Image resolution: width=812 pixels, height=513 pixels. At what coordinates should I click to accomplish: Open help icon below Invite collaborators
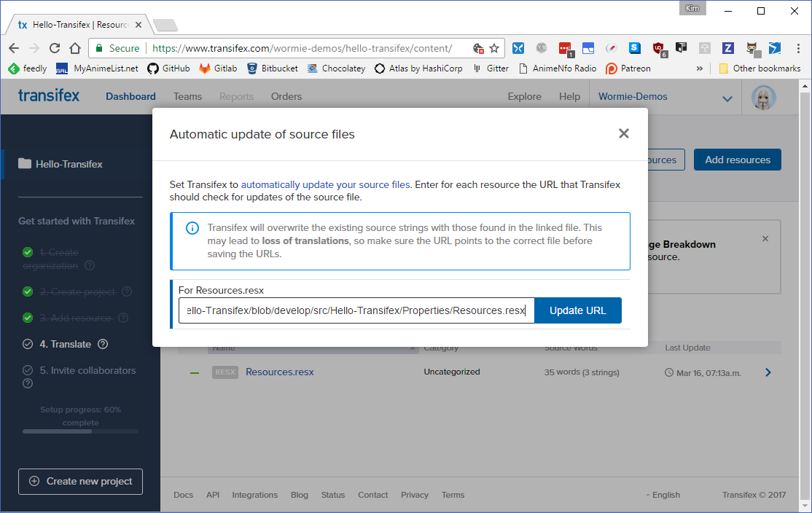pos(28,383)
